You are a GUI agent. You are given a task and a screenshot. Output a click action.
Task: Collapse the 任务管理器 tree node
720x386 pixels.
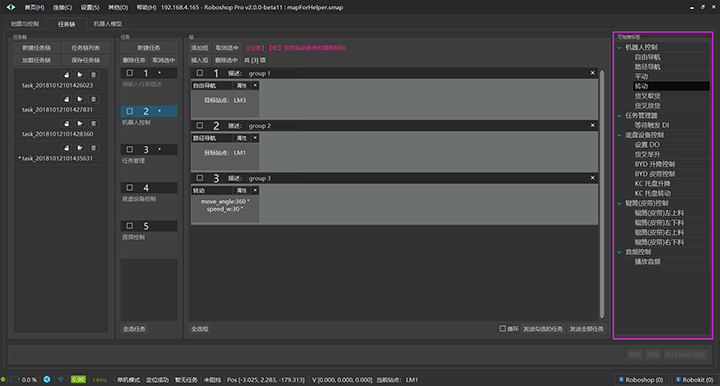coord(619,116)
